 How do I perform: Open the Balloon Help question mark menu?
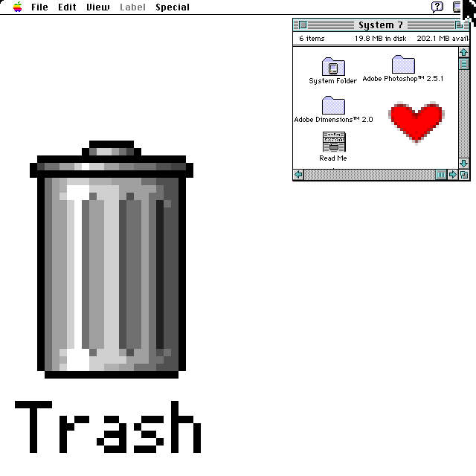(x=437, y=7)
